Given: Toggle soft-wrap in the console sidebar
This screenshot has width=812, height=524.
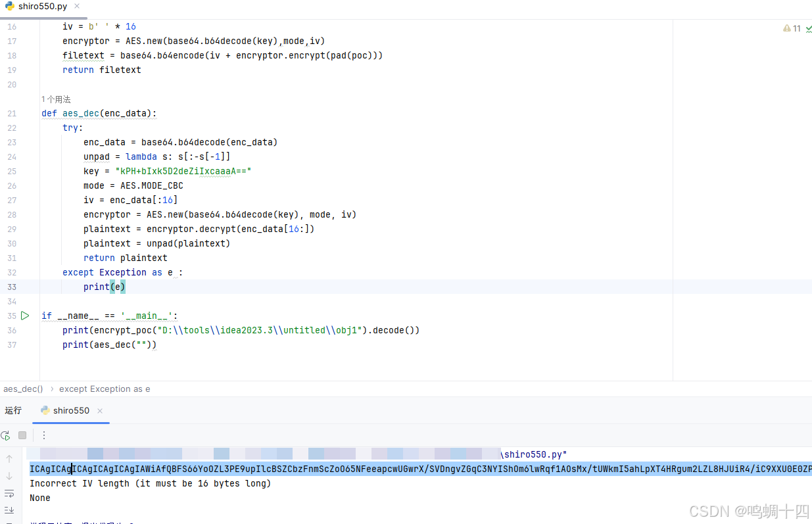Looking at the screenshot, I should pos(9,493).
